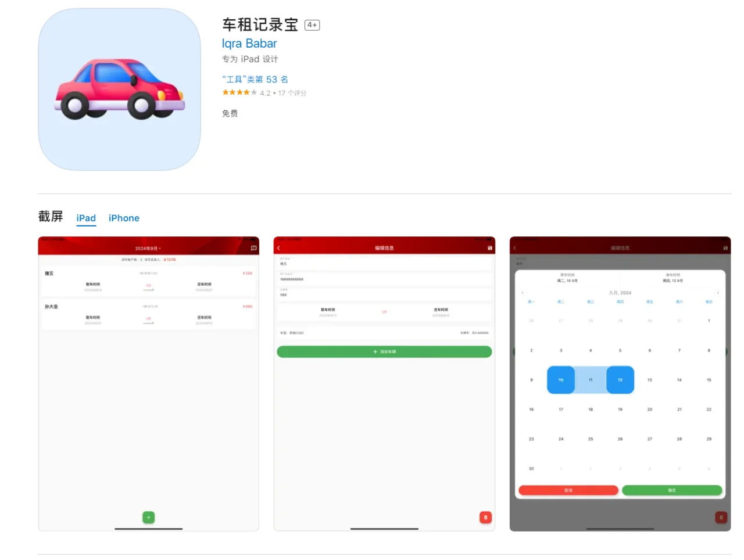Image resolution: width=744 pixels, height=560 pixels.
Task: Switch to the iPhone screenshots tab
Action: click(123, 218)
